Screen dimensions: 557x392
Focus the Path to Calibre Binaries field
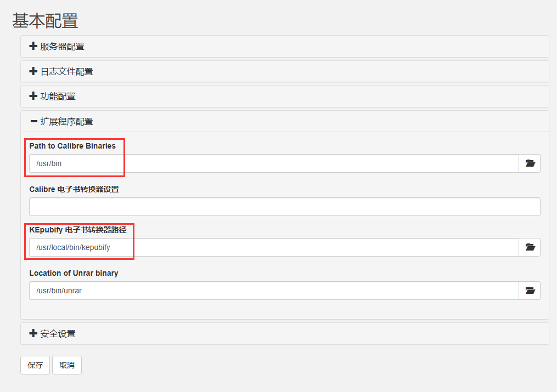coord(273,163)
